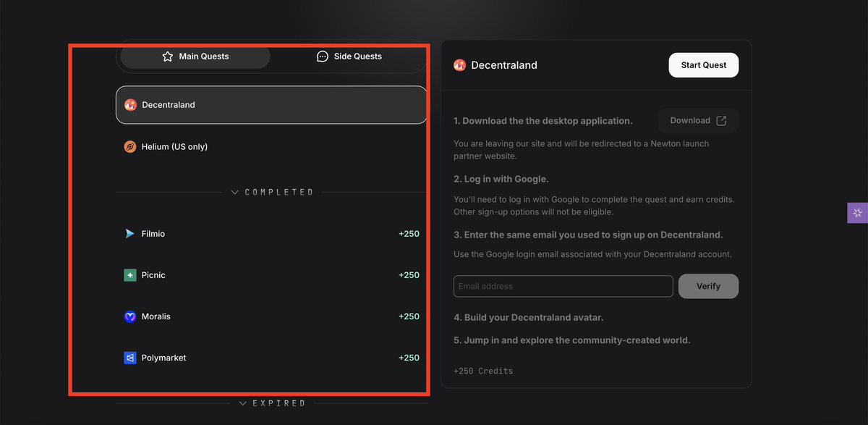Click the Decentraland title in the detail panel
The height and width of the screenshot is (425, 868).
pos(504,65)
